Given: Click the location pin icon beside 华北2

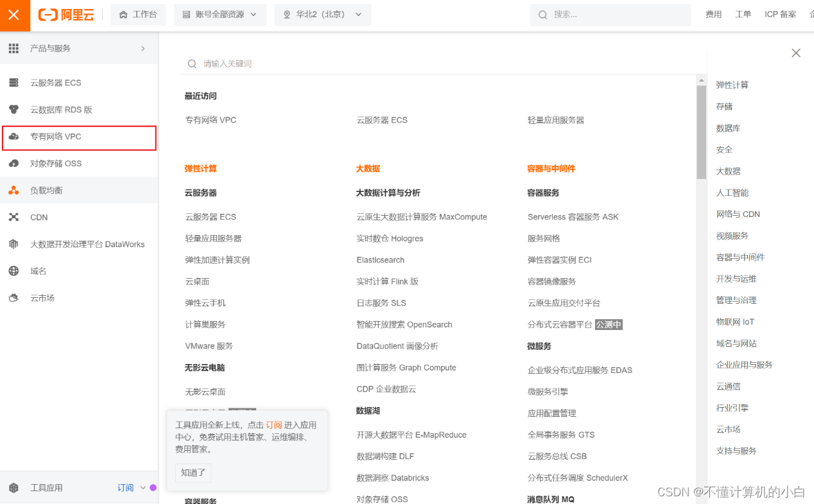Looking at the screenshot, I should tap(287, 15).
